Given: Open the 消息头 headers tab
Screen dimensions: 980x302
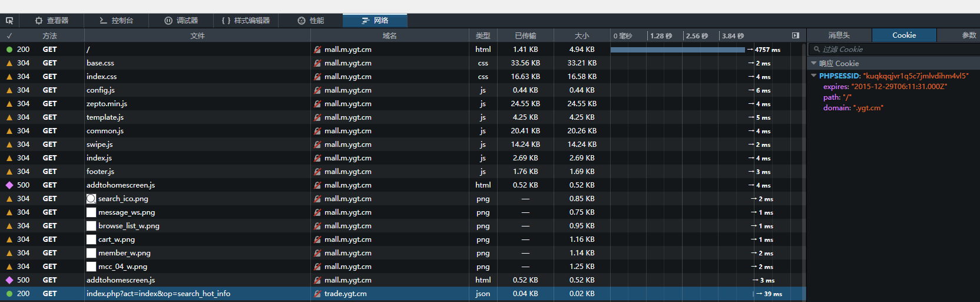Looking at the screenshot, I should pos(839,35).
